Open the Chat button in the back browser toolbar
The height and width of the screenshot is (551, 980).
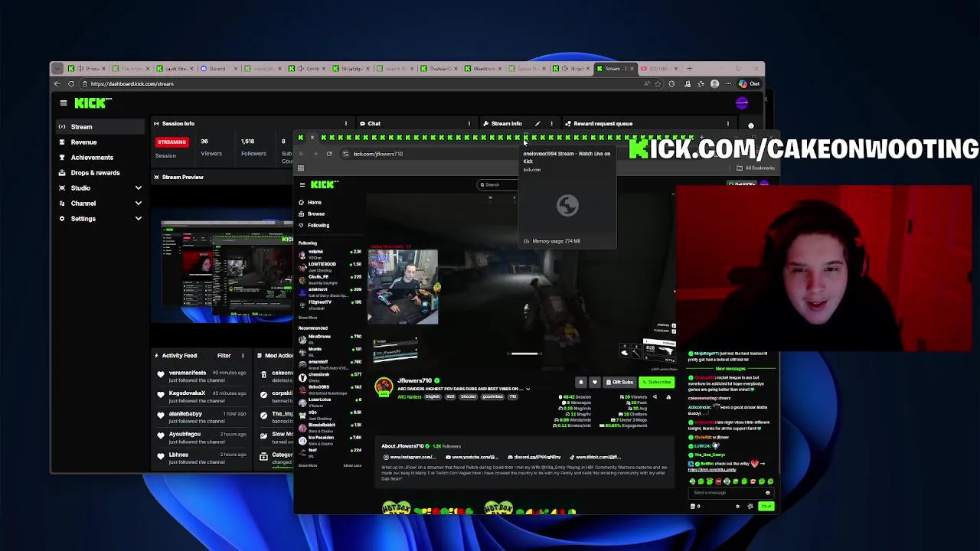point(750,83)
